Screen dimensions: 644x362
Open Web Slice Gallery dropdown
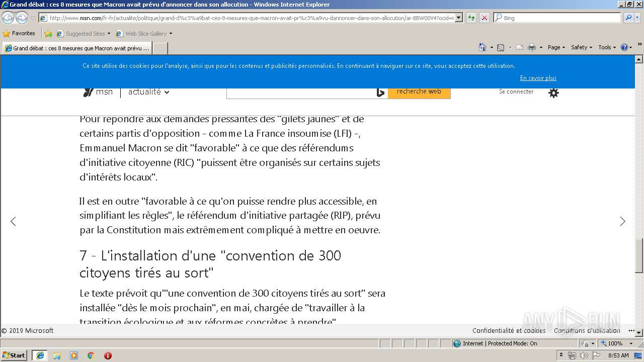(x=144, y=34)
